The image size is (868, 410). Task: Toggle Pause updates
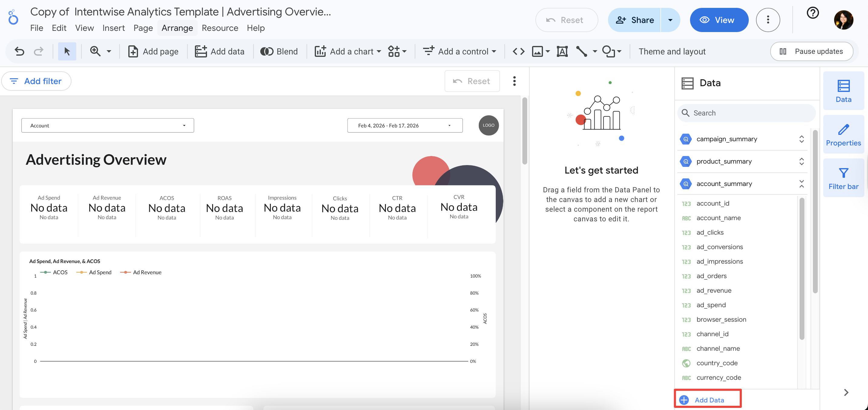(x=811, y=51)
